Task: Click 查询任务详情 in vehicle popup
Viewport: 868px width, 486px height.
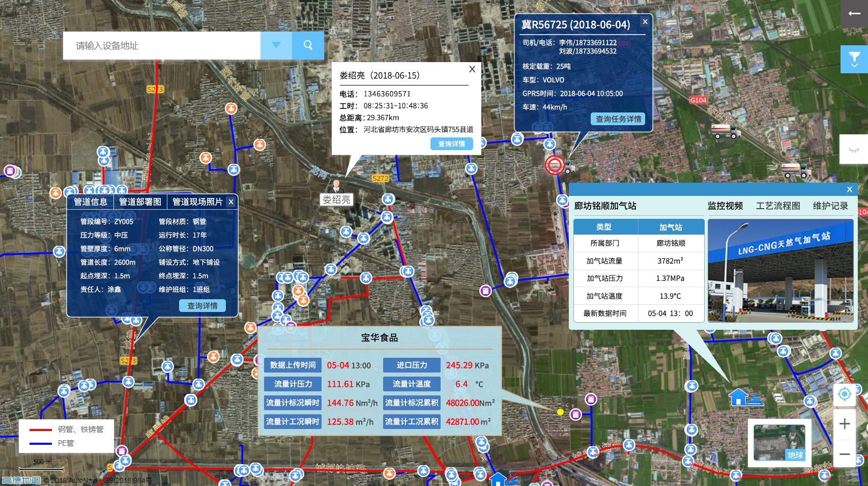Action: pyautogui.click(x=618, y=119)
